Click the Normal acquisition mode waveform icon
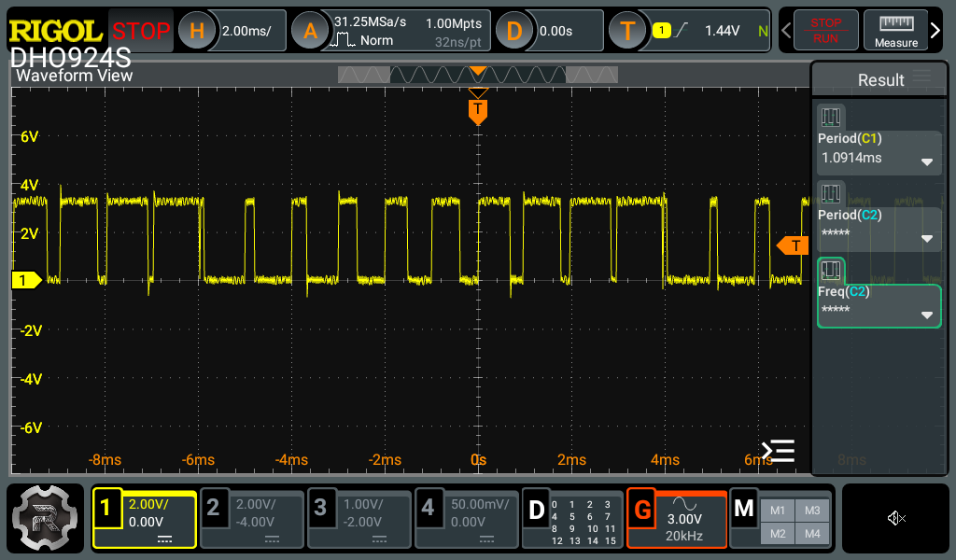956x560 pixels. (x=343, y=41)
